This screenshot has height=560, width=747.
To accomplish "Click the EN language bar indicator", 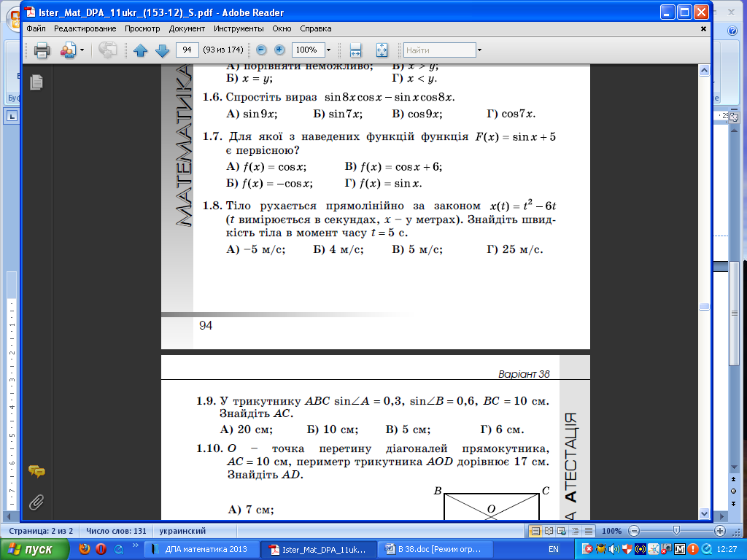I will click(554, 550).
